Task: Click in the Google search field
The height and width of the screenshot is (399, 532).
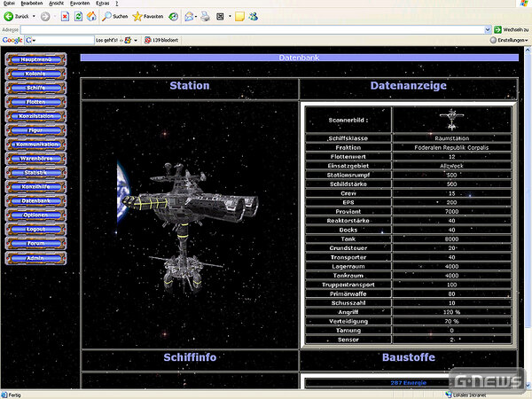Action: 65,40
